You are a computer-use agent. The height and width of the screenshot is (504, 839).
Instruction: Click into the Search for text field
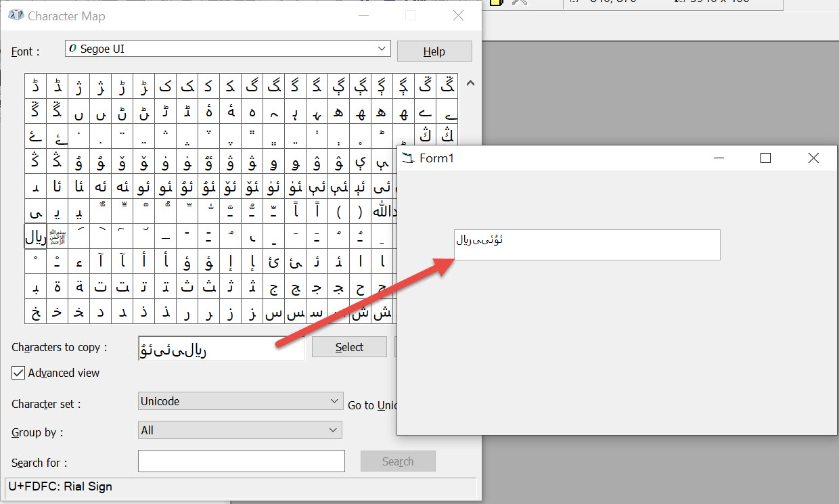(242, 461)
